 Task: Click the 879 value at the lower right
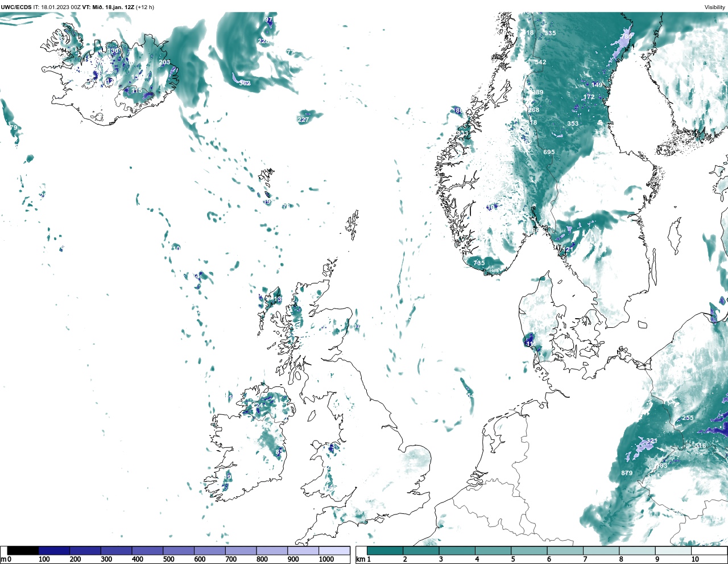pos(627,473)
